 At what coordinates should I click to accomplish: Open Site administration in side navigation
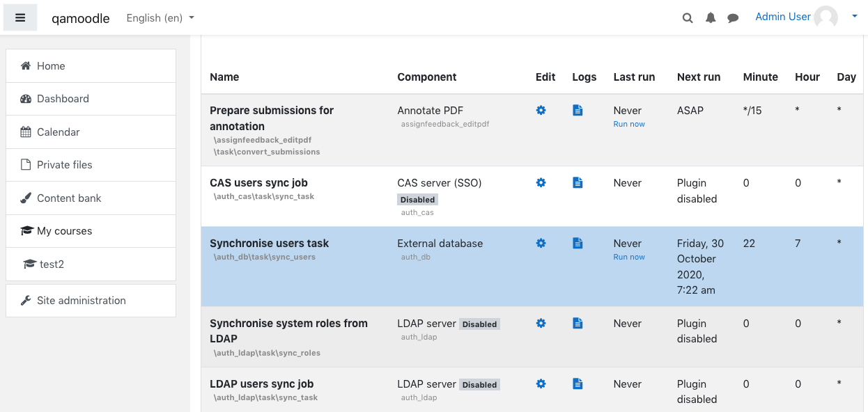[91, 301]
